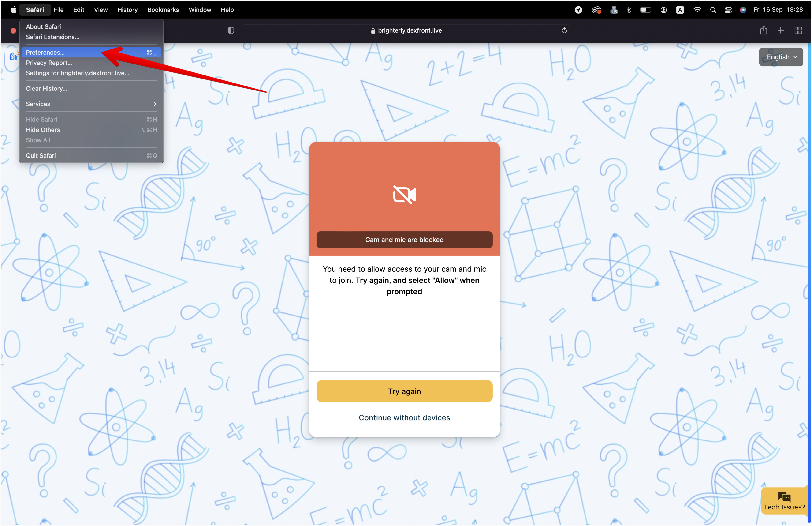
Task: Click the Safari privacy shield icon
Action: pos(231,30)
